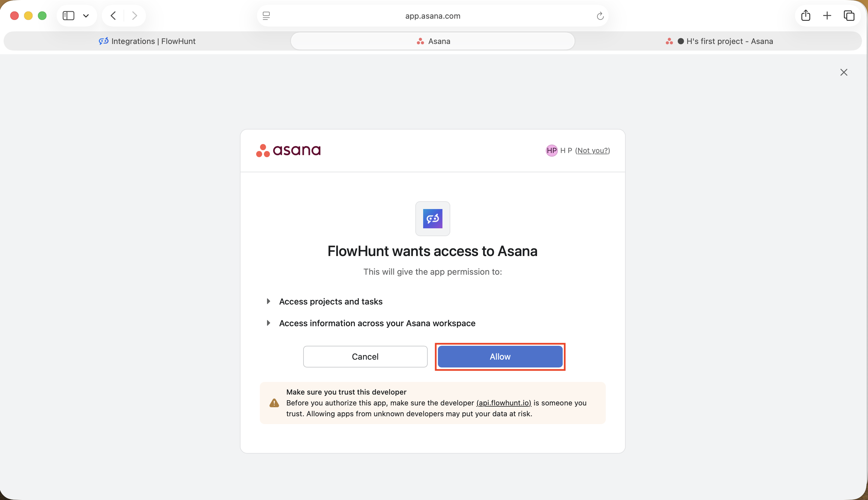Screen dimensions: 868x500
Task: Click the Asana logo in the consent dialog
Action: coord(288,150)
